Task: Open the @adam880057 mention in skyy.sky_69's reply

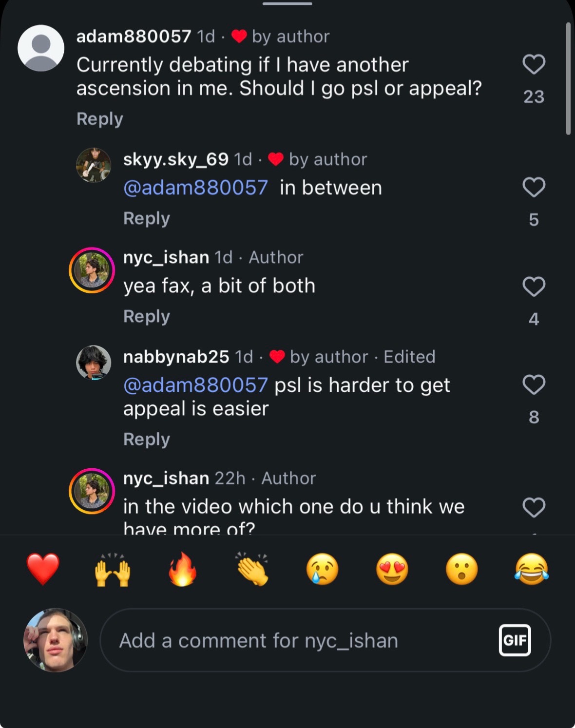Action: tap(195, 188)
